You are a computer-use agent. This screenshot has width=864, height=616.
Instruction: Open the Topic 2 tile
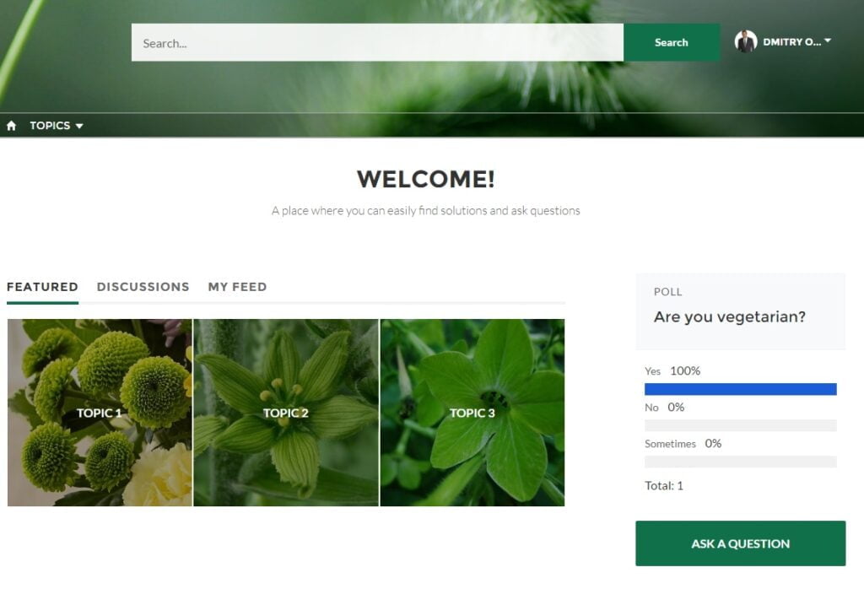(286, 413)
